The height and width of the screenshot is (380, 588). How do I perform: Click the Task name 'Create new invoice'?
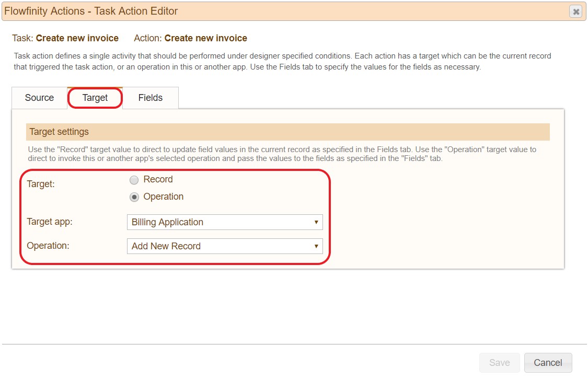tap(77, 38)
